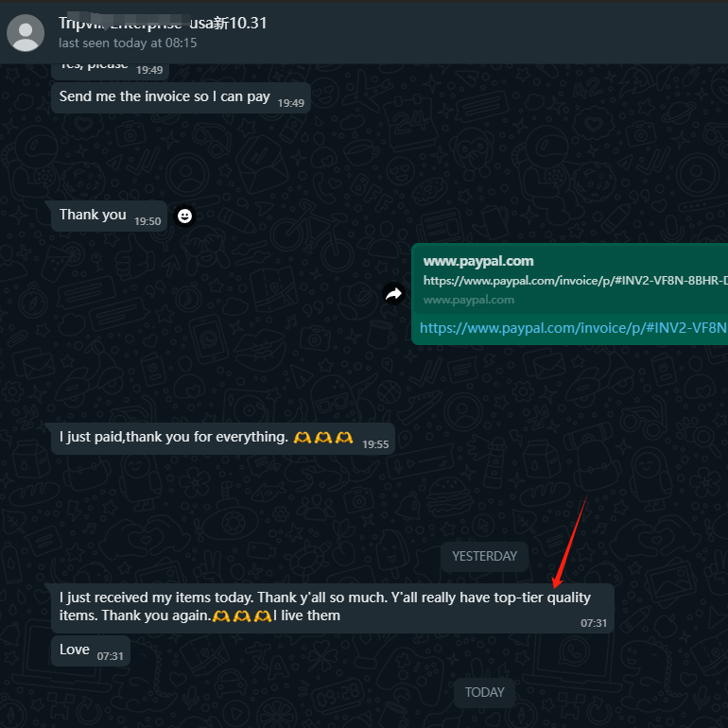Select the 'Send me the invoice' message
This screenshot has width=728, height=728.
[182, 97]
